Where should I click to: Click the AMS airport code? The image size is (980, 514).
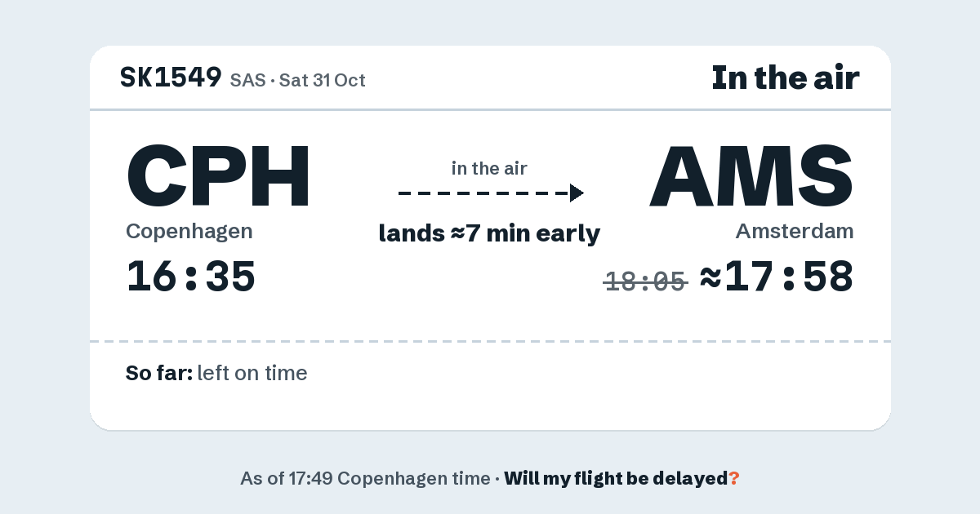(x=751, y=175)
